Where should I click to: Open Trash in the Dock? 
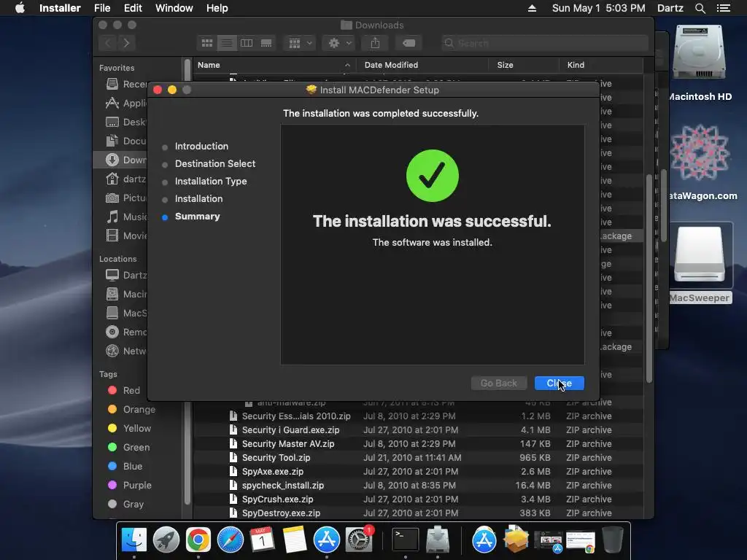[x=613, y=540]
